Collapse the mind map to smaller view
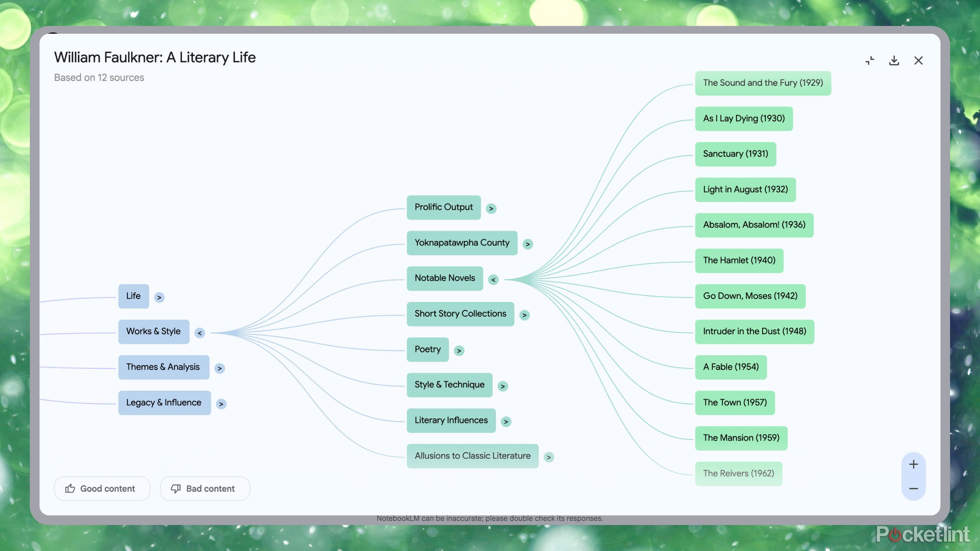The image size is (980, 551). (x=870, y=60)
